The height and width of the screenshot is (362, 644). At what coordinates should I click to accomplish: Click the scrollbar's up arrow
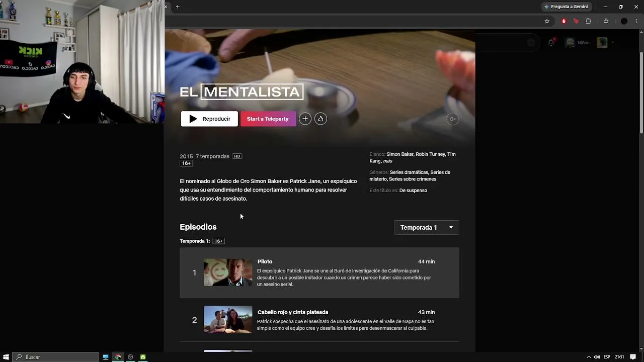click(641, 32)
